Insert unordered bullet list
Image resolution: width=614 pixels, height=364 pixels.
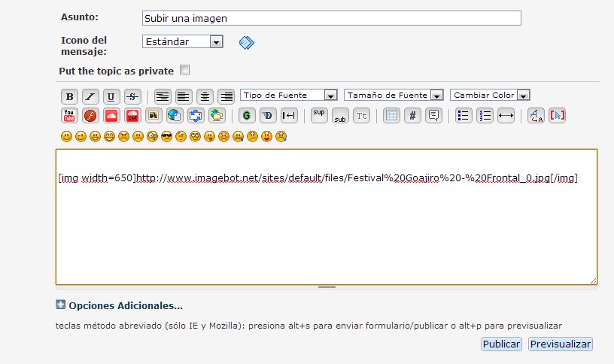(464, 116)
